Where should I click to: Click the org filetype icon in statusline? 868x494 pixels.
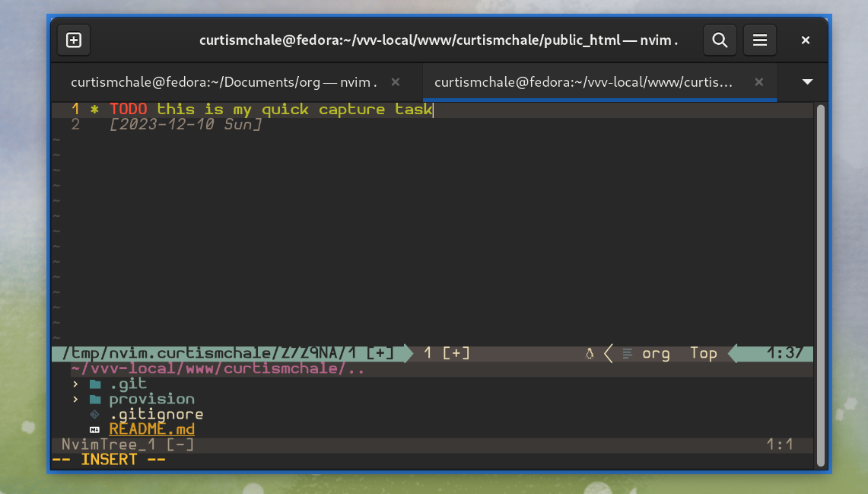click(628, 354)
